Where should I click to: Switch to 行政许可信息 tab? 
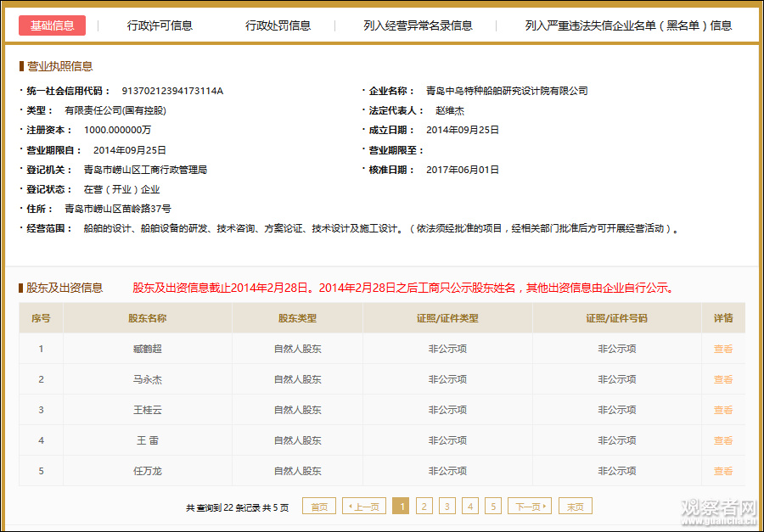coord(160,25)
